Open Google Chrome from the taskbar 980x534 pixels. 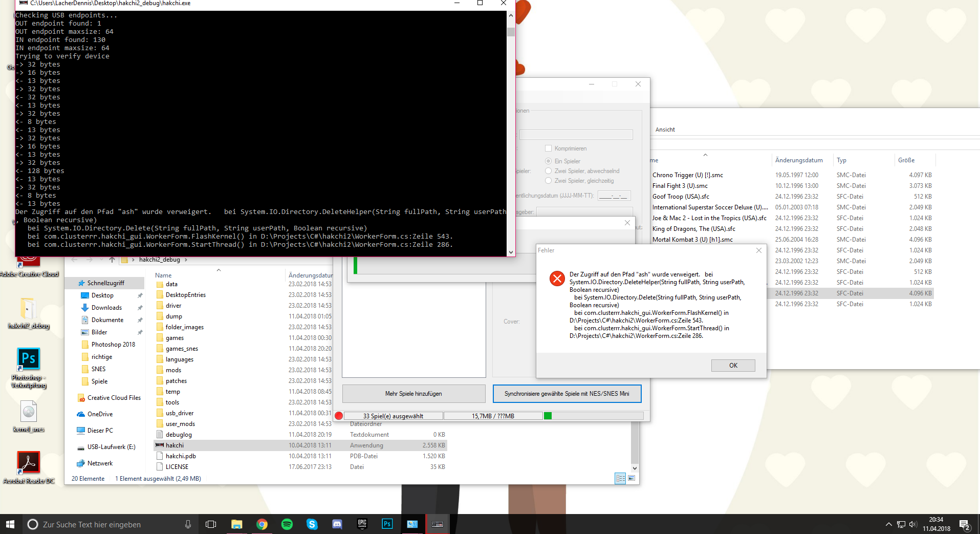click(x=262, y=524)
